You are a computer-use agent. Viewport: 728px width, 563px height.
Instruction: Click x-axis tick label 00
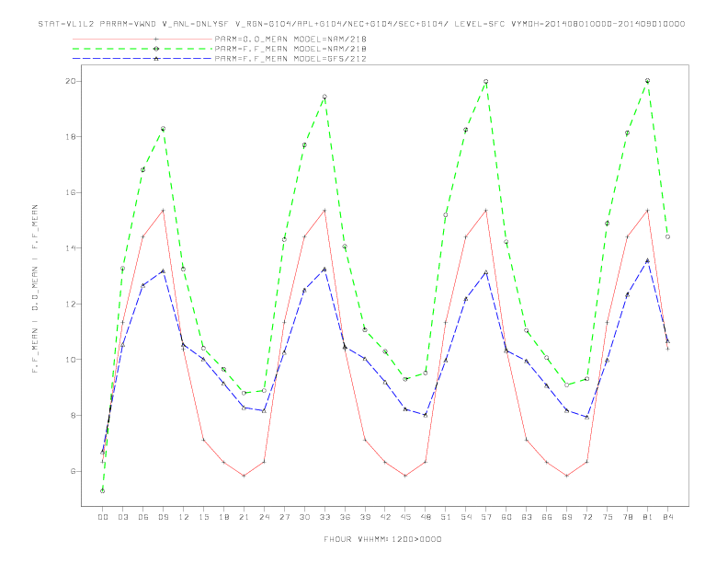[103, 517]
